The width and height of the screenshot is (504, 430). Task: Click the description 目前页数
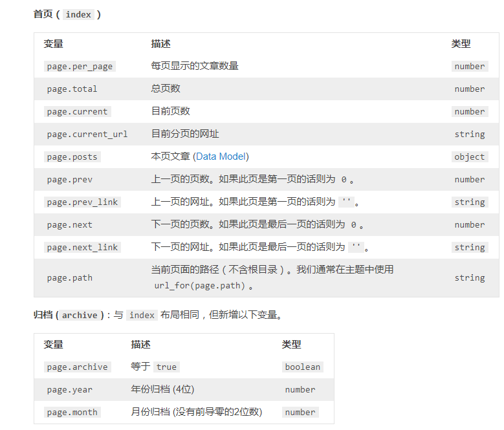coord(170,111)
